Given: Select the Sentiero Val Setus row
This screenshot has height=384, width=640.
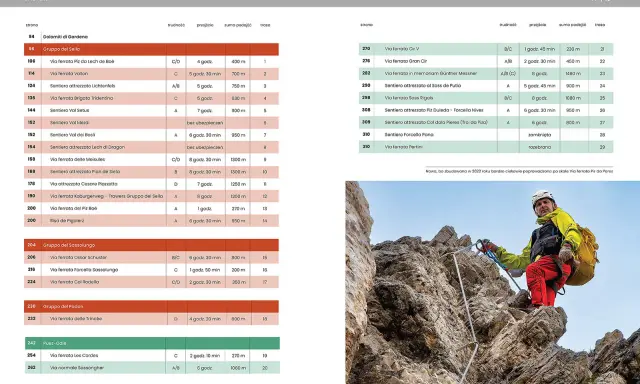Looking at the screenshot, I should coord(151,111).
